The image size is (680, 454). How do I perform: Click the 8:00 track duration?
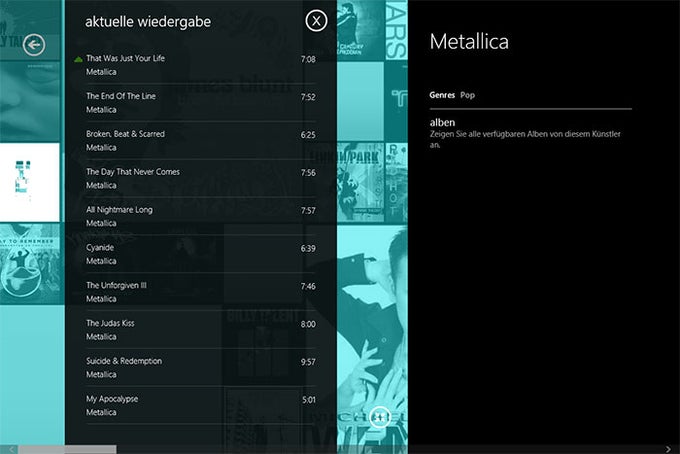[308, 324]
